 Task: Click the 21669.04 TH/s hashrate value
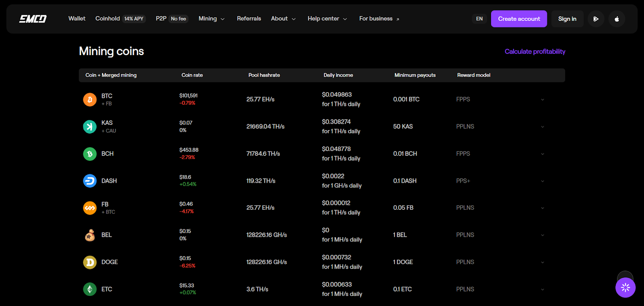(265, 126)
